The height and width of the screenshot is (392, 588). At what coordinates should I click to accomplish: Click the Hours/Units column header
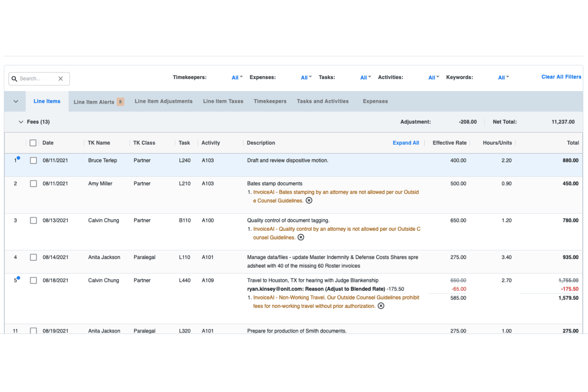pyautogui.click(x=497, y=143)
